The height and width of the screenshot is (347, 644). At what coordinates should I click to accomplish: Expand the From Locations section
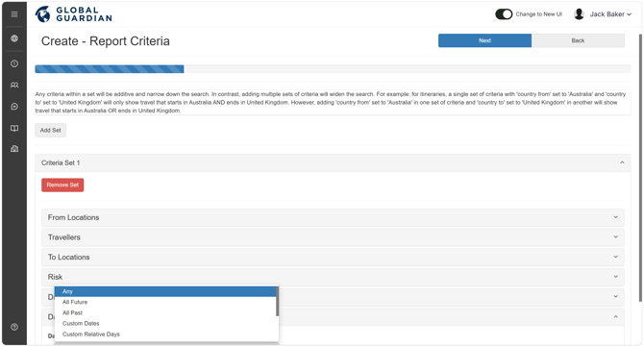(333, 217)
